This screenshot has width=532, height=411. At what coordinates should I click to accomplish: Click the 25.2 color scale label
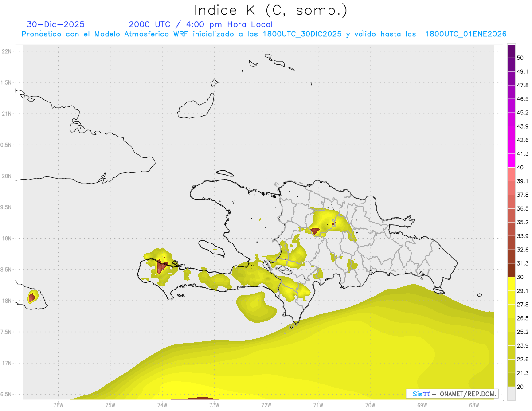(523, 332)
